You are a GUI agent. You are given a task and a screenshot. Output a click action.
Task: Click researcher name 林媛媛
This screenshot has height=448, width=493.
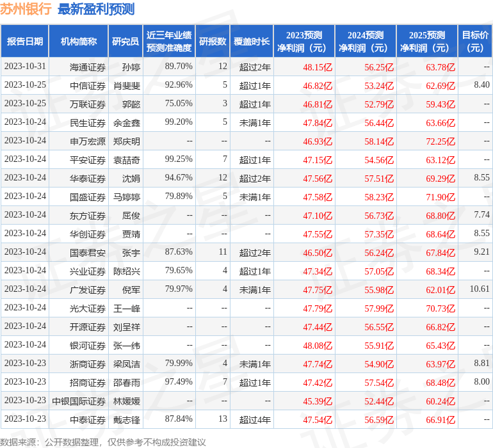click(x=127, y=401)
